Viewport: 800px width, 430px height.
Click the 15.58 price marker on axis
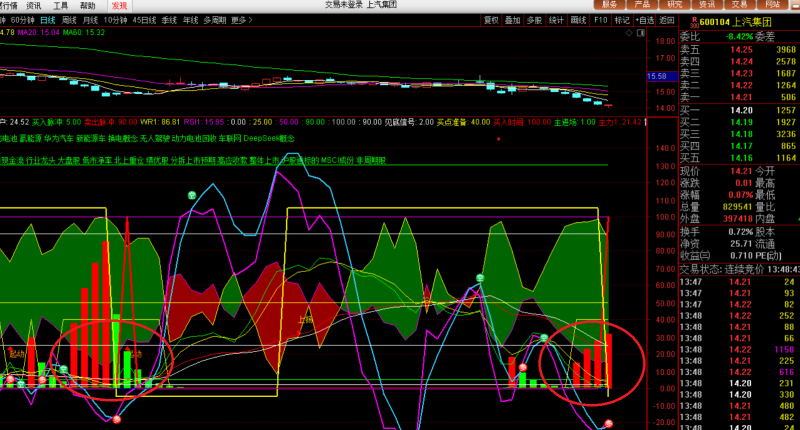tap(662, 76)
